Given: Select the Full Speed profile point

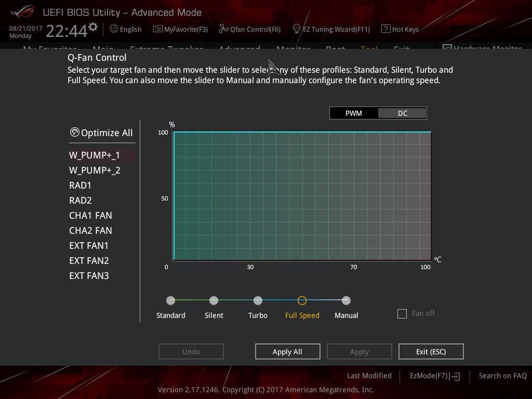Looking at the screenshot, I should point(302,300).
